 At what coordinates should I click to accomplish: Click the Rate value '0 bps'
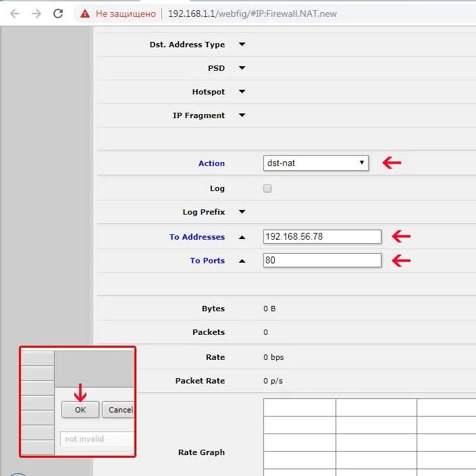[x=273, y=357]
